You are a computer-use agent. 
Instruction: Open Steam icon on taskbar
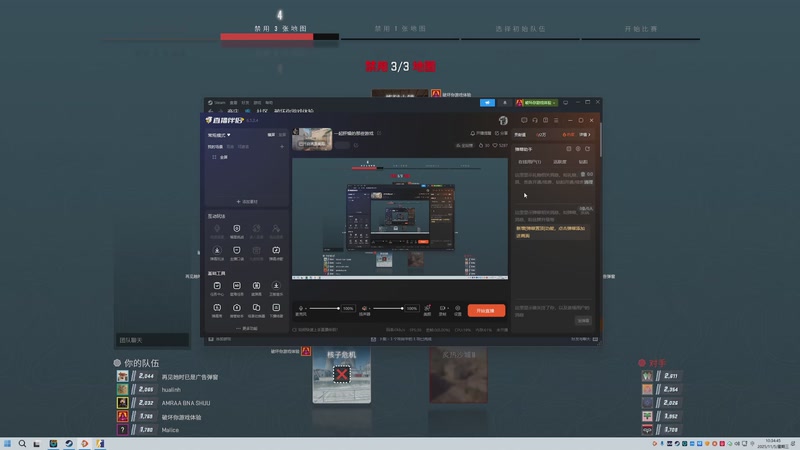pyautogui.click(x=69, y=443)
